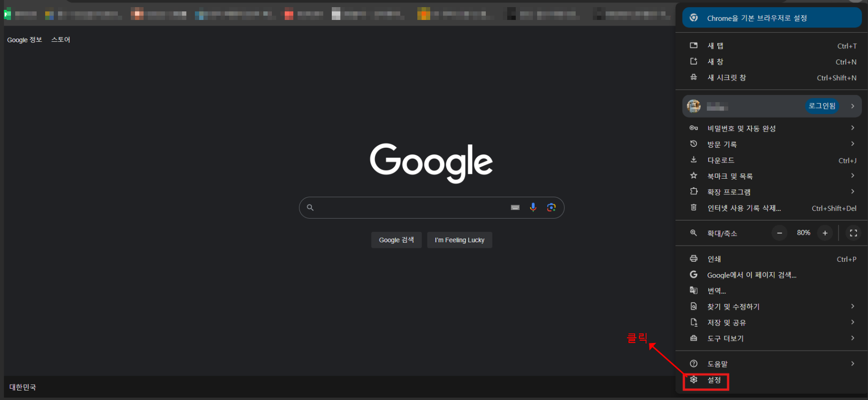Click the profile avatar picture in menu

pos(694,106)
